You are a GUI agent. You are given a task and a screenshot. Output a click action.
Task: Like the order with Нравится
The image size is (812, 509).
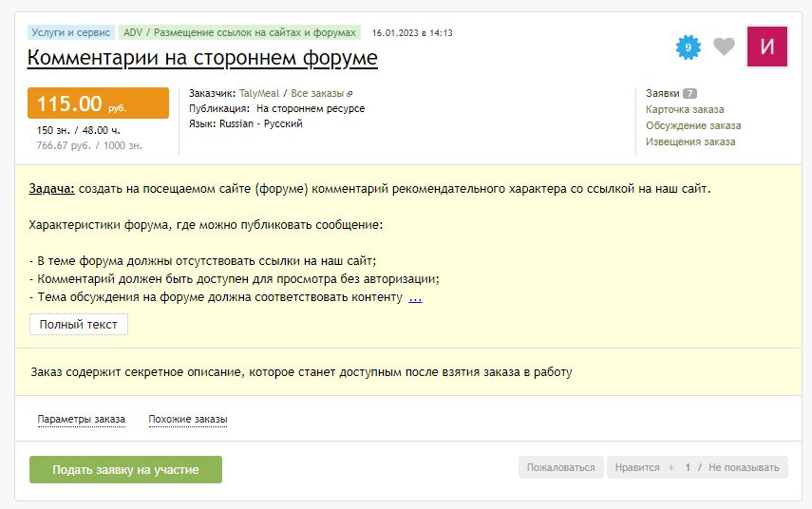(637, 467)
